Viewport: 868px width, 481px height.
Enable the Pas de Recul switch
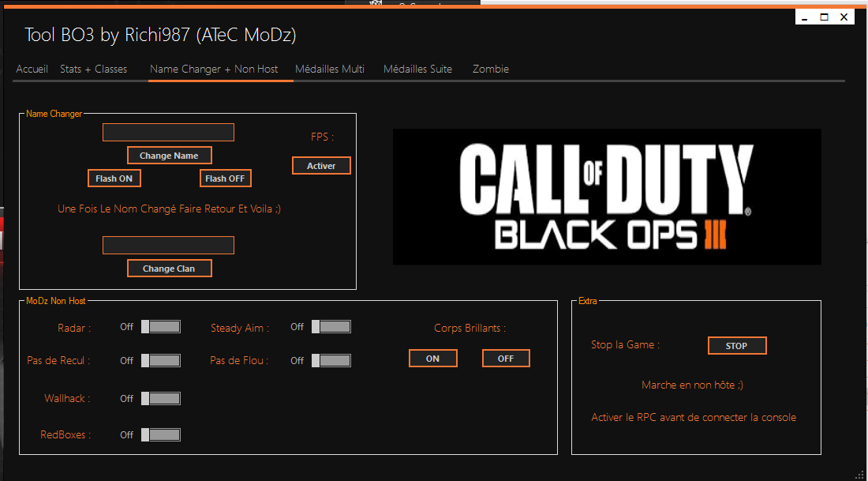(160, 361)
